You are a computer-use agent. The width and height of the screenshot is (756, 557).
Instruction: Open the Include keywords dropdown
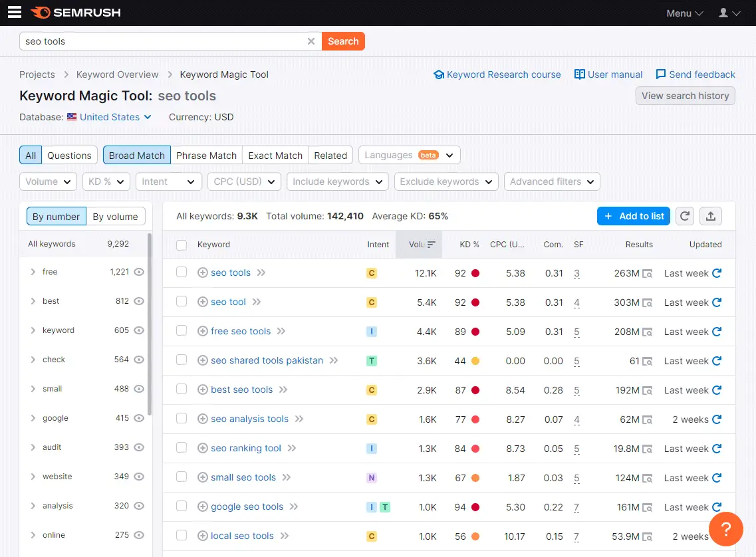click(338, 181)
